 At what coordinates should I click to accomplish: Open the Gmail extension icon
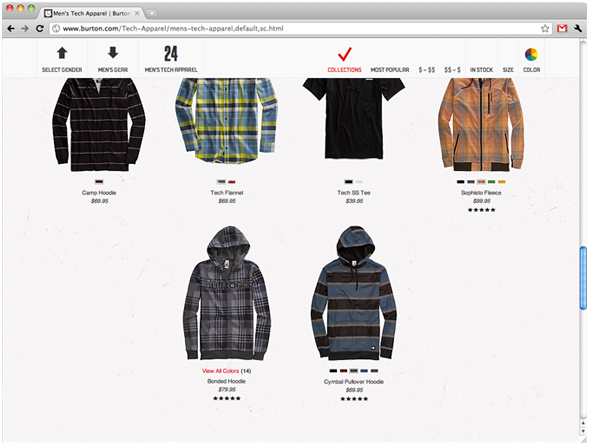[562, 29]
